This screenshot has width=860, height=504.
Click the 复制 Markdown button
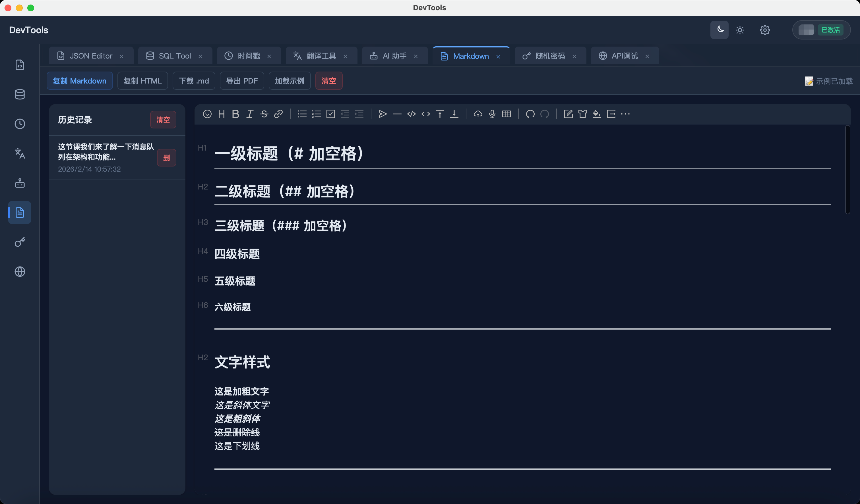80,81
